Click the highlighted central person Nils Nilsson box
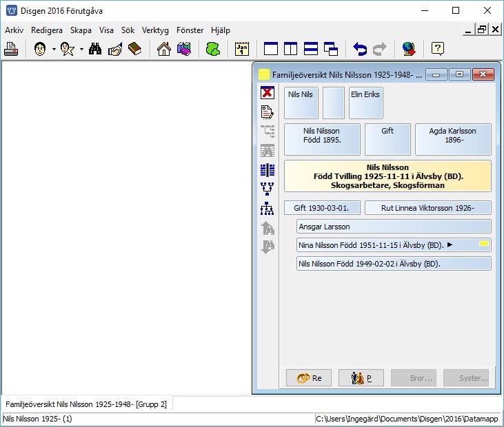This screenshot has height=427, width=504. click(x=387, y=176)
